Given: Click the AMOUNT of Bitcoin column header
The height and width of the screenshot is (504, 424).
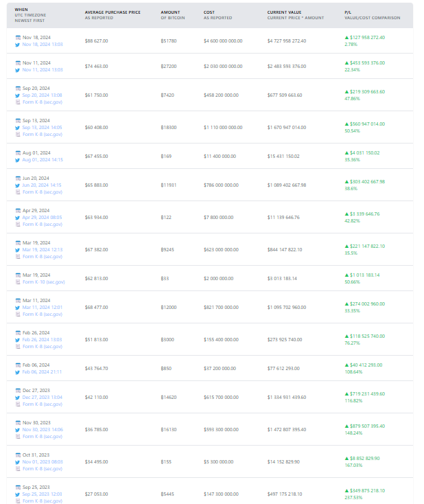Looking at the screenshot, I should click(x=173, y=15).
